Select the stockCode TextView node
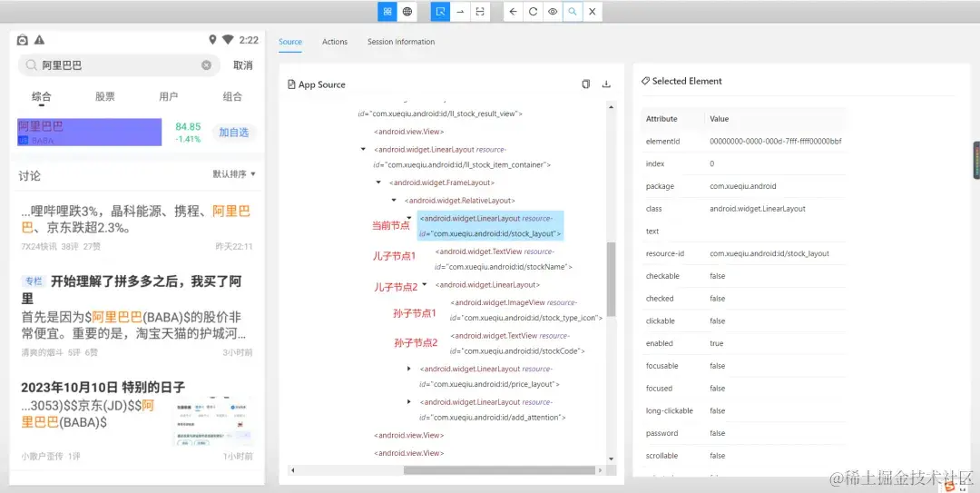 pos(517,343)
